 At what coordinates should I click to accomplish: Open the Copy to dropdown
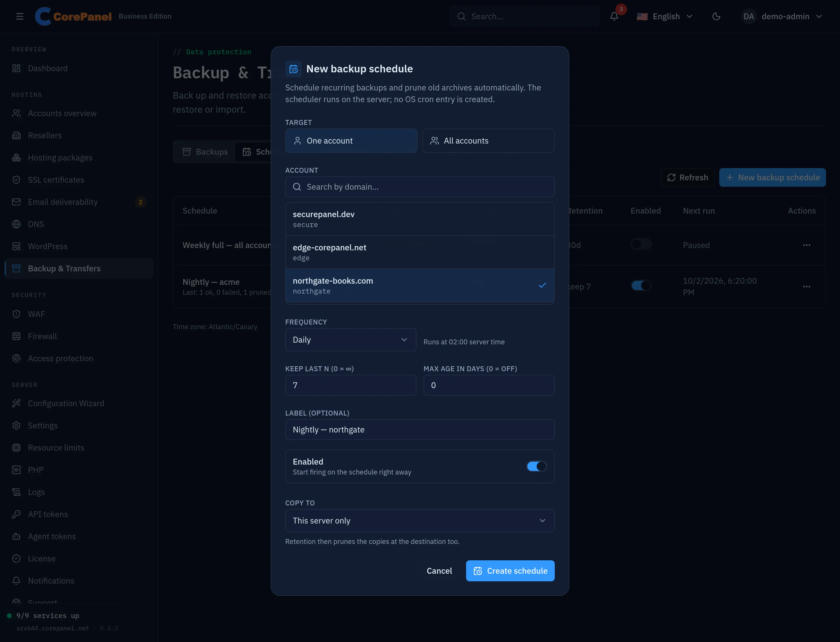[x=420, y=521]
